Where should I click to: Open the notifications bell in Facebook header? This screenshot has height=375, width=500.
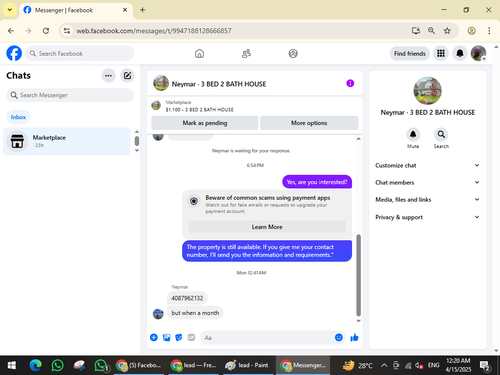(460, 53)
